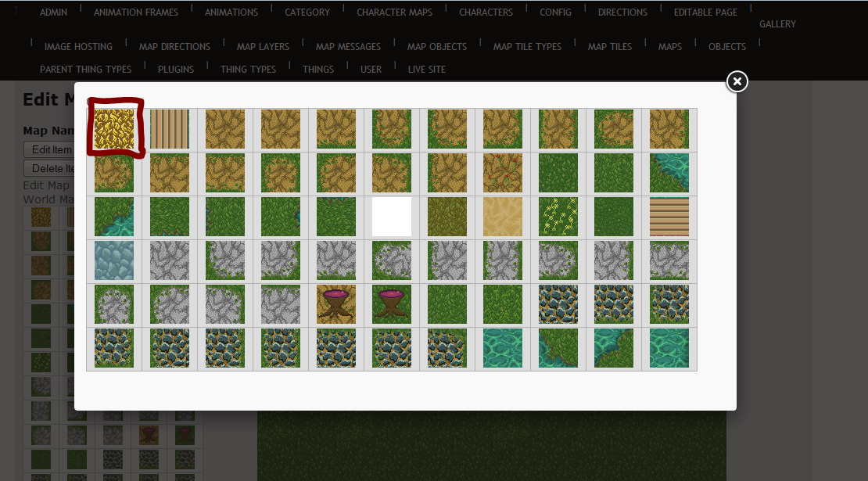This screenshot has height=481, width=868.
Task: Open Plugins page
Action: point(175,70)
